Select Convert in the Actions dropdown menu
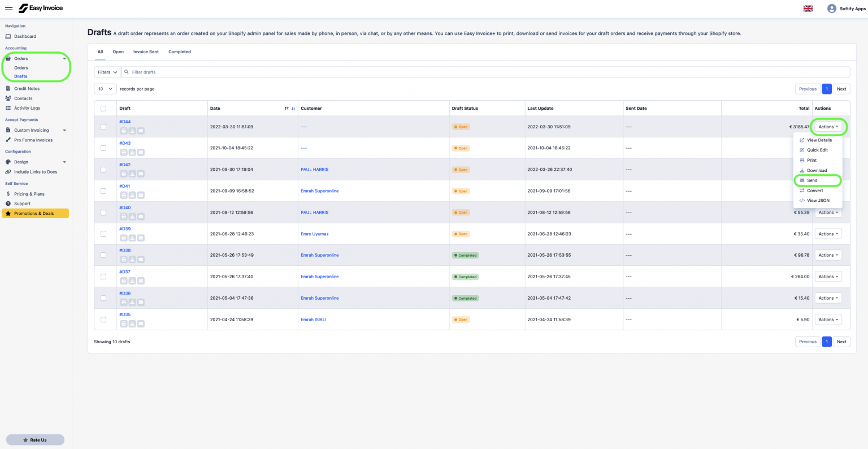The width and height of the screenshot is (868, 449). (x=815, y=191)
